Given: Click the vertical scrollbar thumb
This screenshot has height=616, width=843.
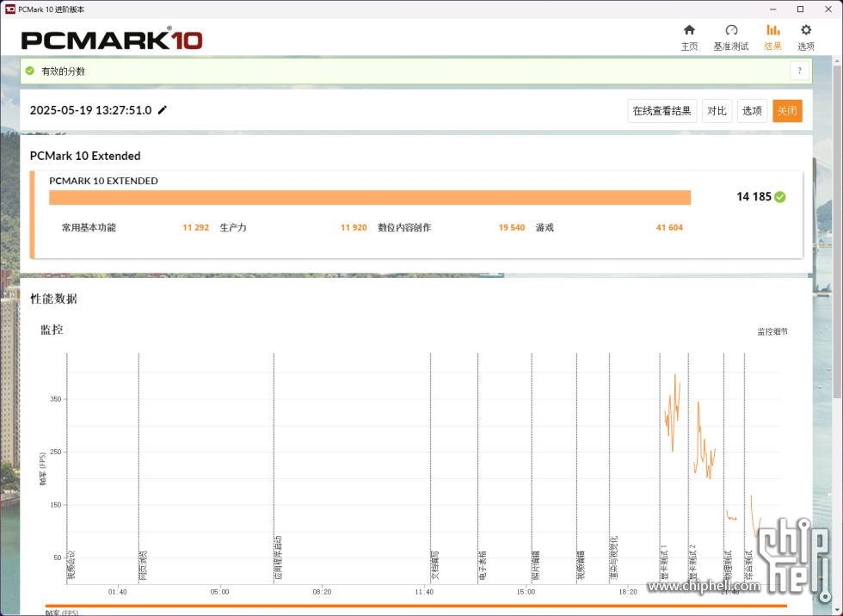Looking at the screenshot, I should pos(837,231).
